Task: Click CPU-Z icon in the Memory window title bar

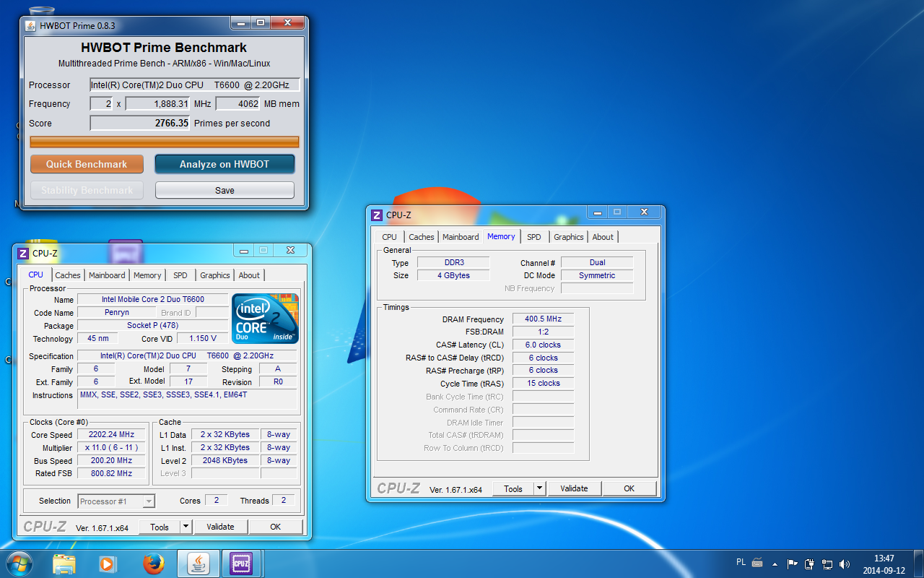Action: (x=377, y=215)
